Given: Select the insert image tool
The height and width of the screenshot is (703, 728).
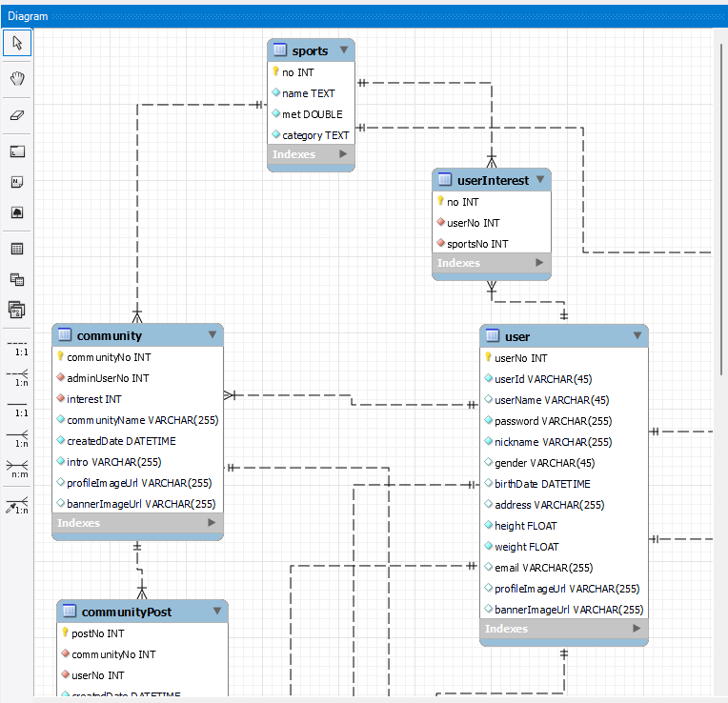Looking at the screenshot, I should [x=17, y=212].
